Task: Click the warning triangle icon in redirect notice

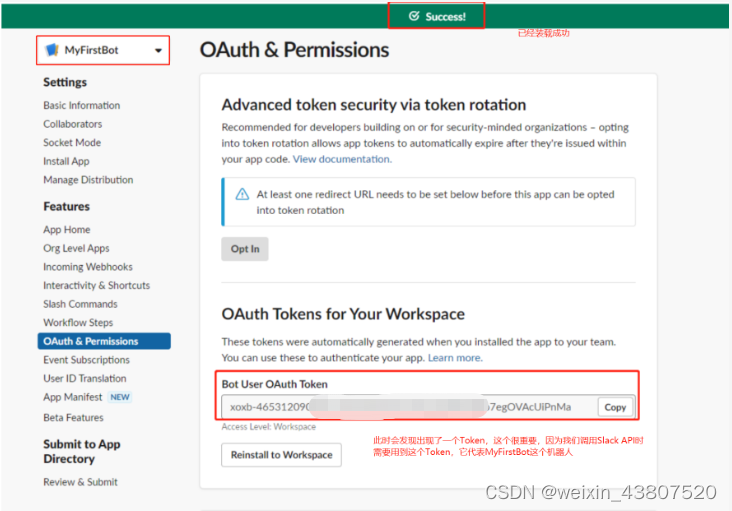Action: [x=242, y=194]
